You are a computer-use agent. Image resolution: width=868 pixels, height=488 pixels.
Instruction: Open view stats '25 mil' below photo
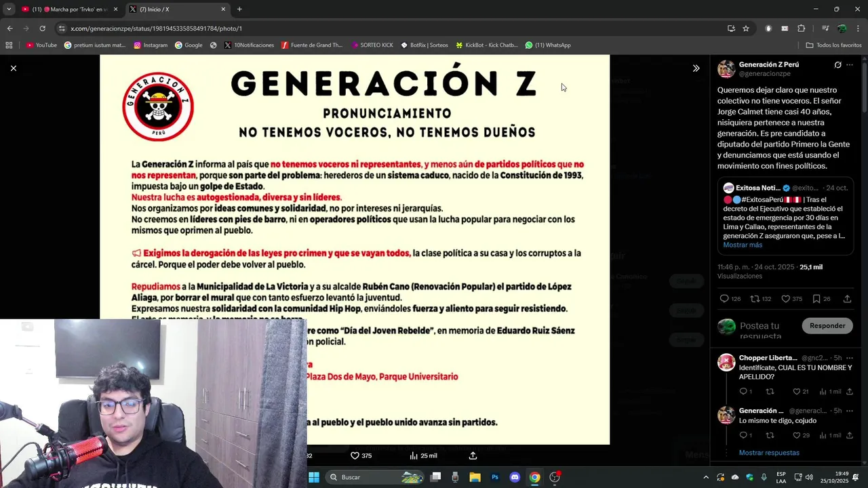(x=423, y=455)
